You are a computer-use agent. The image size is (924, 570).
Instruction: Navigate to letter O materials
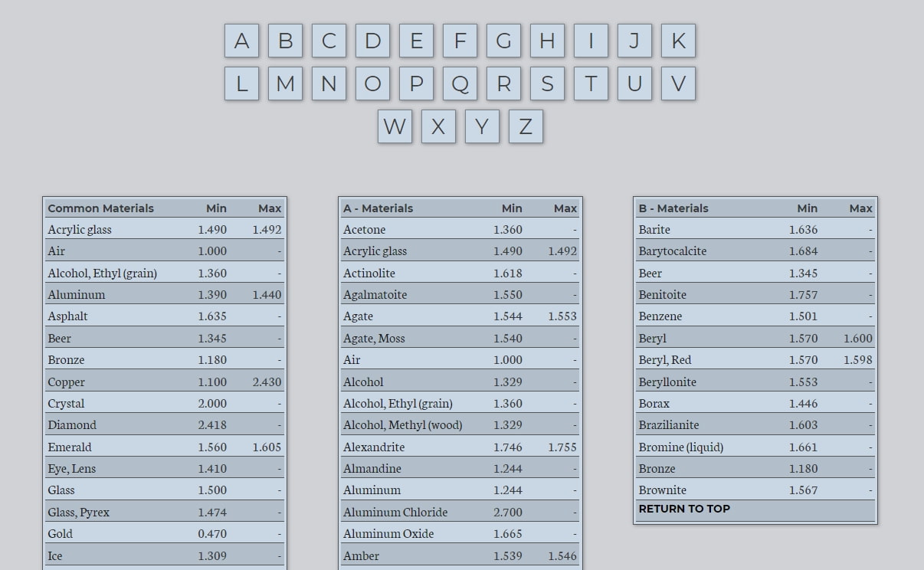coord(372,84)
